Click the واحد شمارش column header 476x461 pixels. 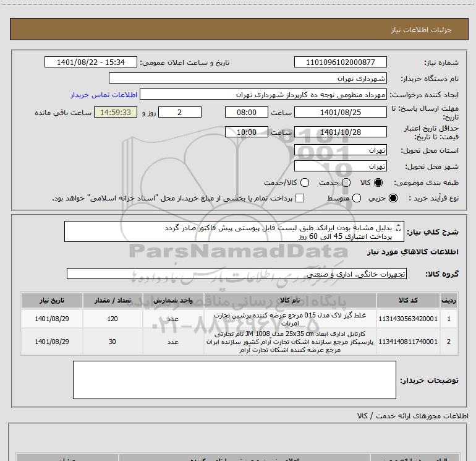coord(172,301)
